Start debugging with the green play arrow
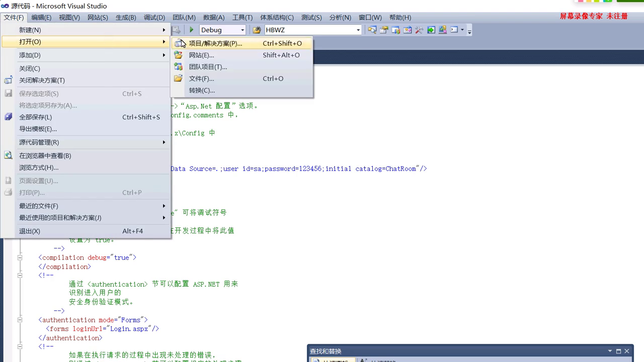 (x=191, y=30)
